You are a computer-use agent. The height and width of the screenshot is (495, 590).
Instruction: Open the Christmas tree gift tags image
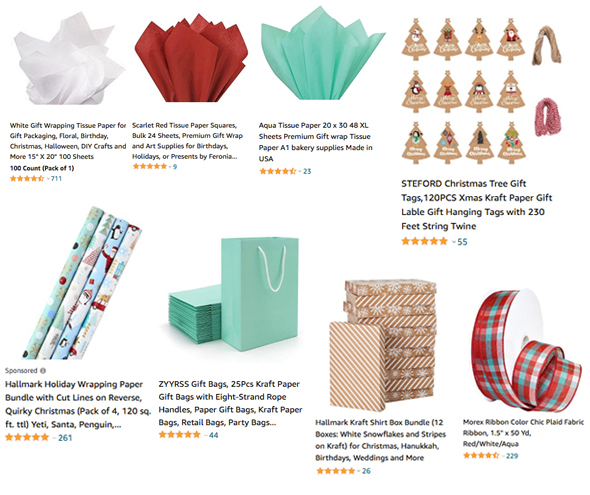[x=482, y=91]
